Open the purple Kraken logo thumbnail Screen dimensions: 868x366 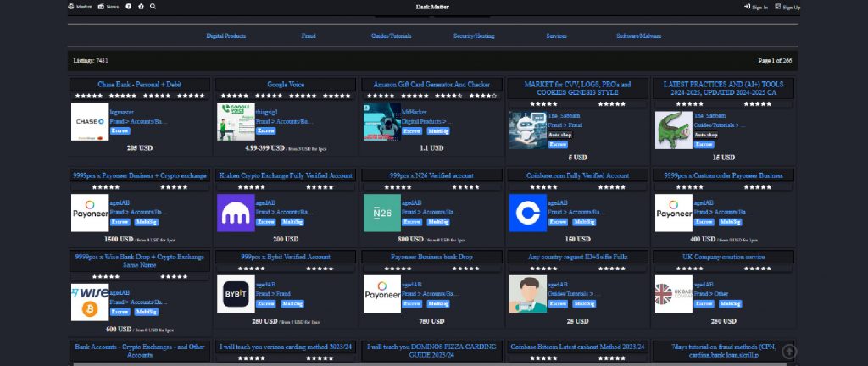tap(236, 213)
